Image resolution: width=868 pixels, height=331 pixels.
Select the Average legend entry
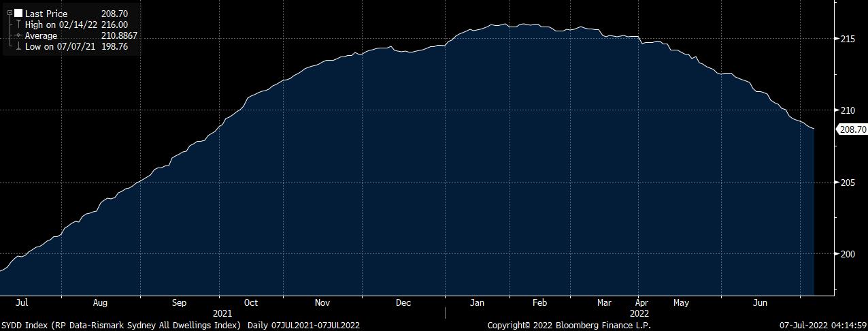click(42, 35)
